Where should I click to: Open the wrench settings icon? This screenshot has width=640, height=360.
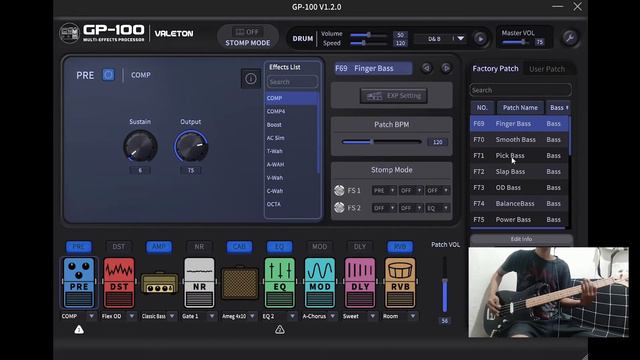click(570, 38)
